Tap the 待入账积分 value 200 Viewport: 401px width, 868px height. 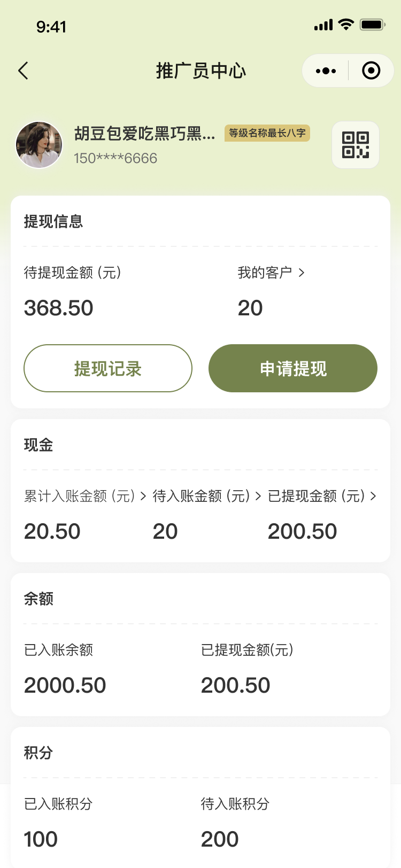point(220,839)
